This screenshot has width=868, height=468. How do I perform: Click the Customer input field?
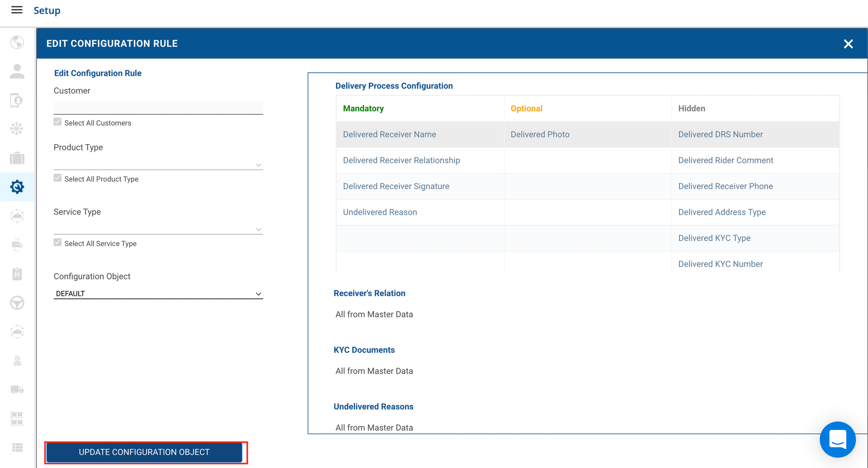coord(158,108)
